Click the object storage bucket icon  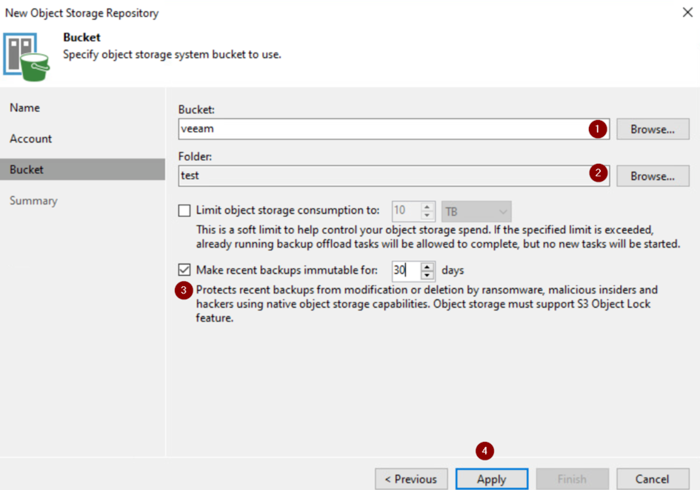point(26,57)
